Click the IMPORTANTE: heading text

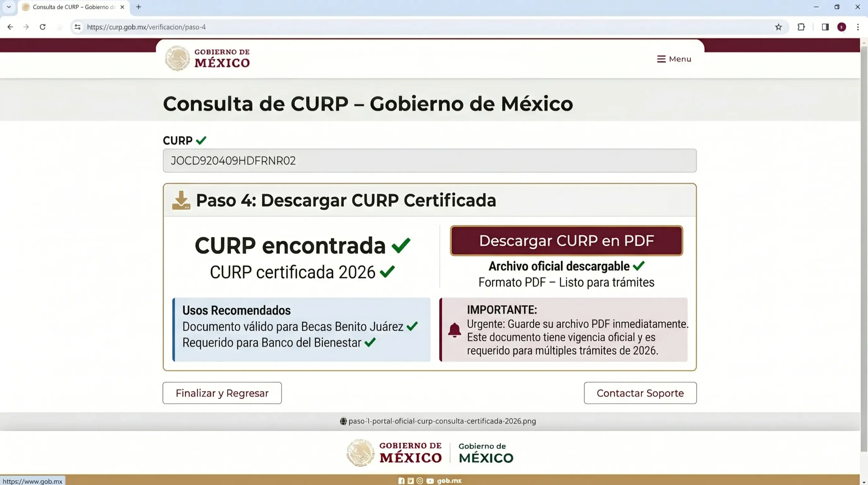(x=502, y=310)
